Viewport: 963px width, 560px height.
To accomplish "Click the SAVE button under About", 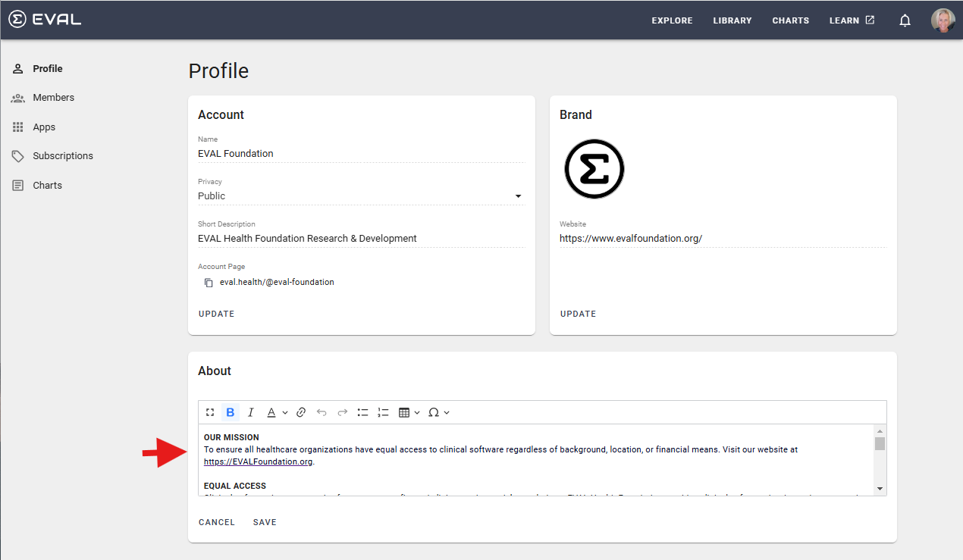I will coord(265,522).
